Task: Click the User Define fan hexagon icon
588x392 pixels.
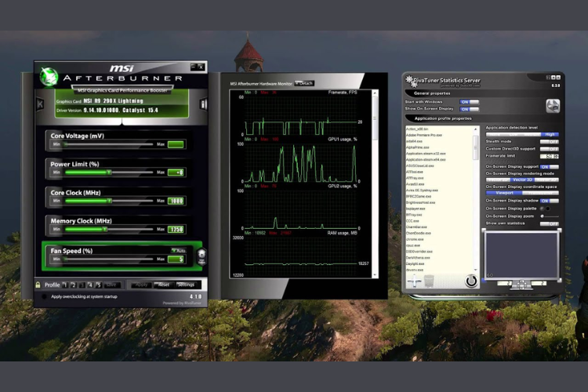Action: (201, 256)
